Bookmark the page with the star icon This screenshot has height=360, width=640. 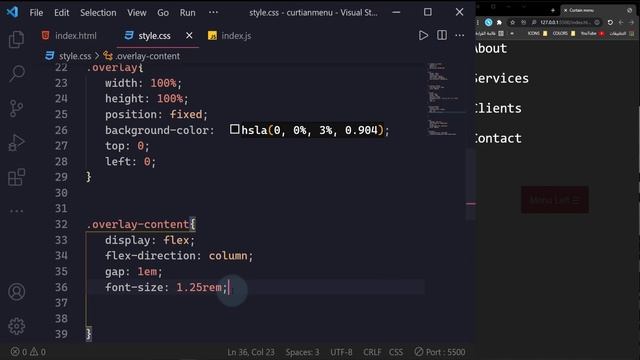tap(513, 22)
